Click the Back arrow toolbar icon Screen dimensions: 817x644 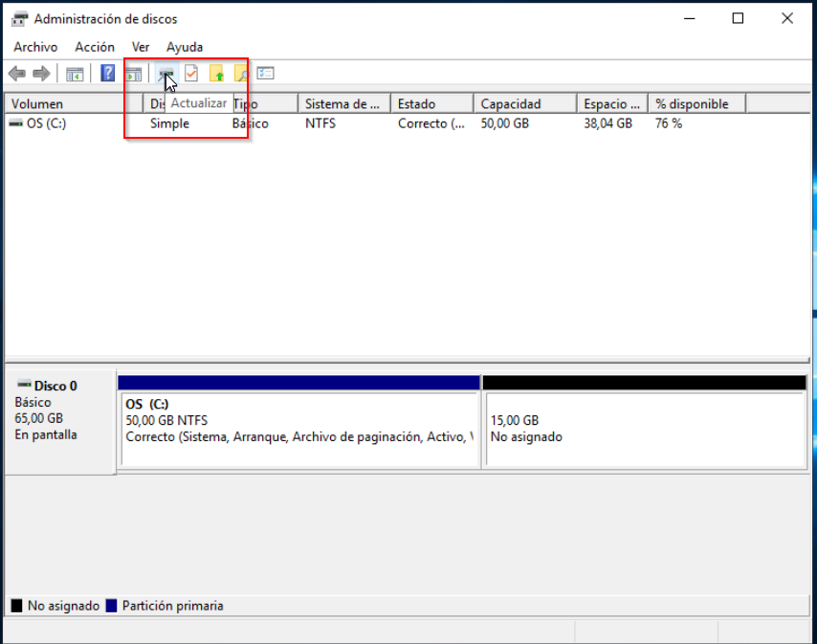16,74
